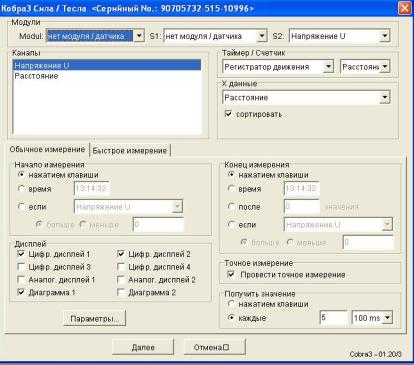Open the Modul dropdown
The image size is (414, 365).
[139, 36]
